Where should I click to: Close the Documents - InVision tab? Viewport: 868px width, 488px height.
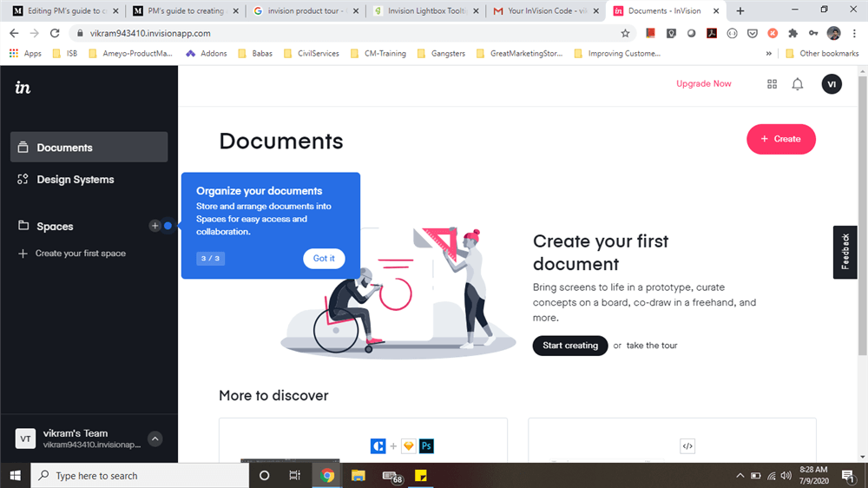[x=716, y=10]
